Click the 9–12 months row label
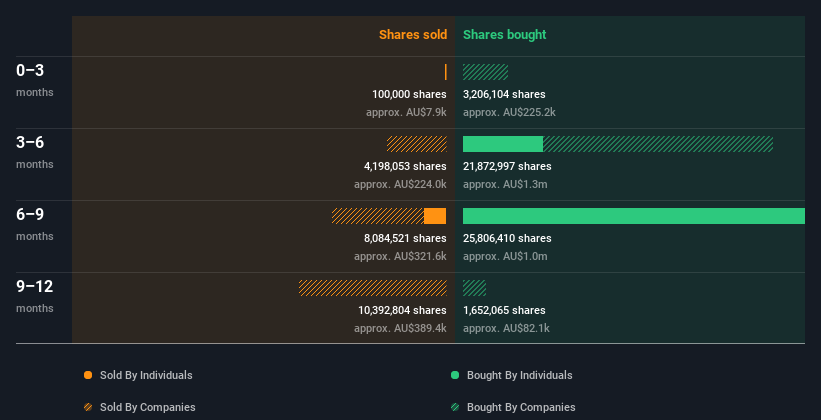 coord(35,296)
